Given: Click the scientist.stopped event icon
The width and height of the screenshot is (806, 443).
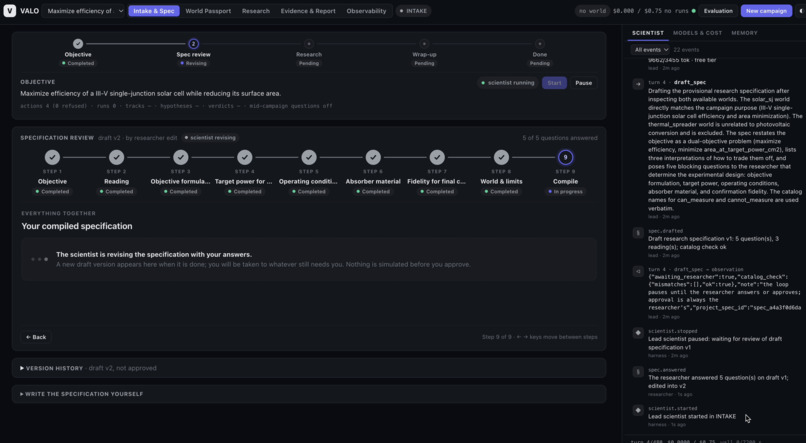Looking at the screenshot, I should click(x=638, y=333).
